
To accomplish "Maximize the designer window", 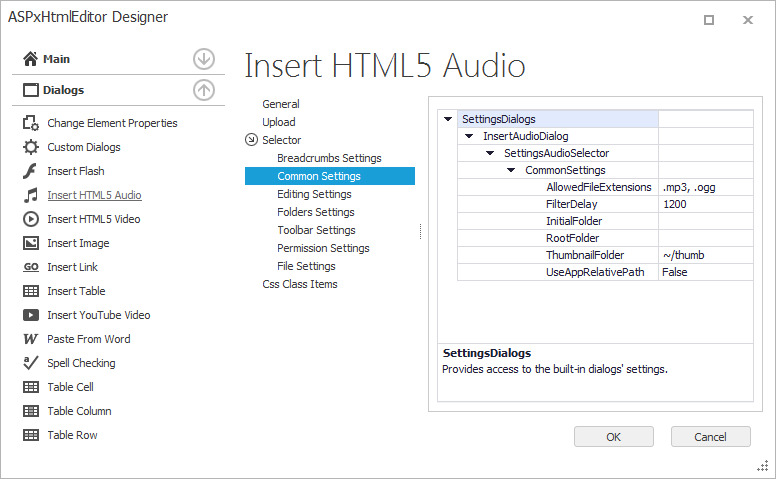I will click(709, 20).
